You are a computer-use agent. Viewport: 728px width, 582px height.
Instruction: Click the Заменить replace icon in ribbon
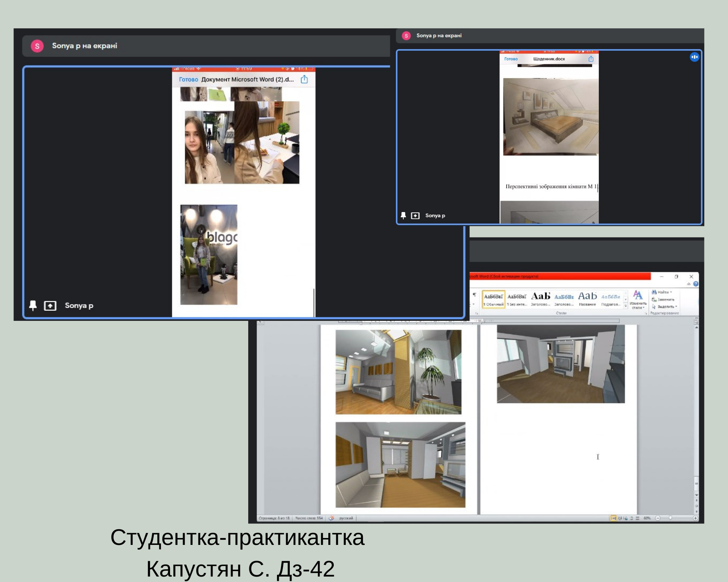coord(654,299)
